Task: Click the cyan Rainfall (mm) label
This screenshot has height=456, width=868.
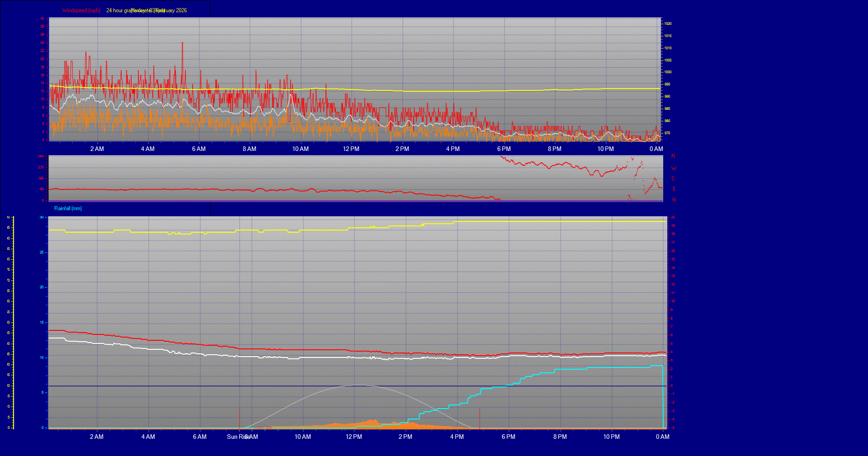Action: 68,208
